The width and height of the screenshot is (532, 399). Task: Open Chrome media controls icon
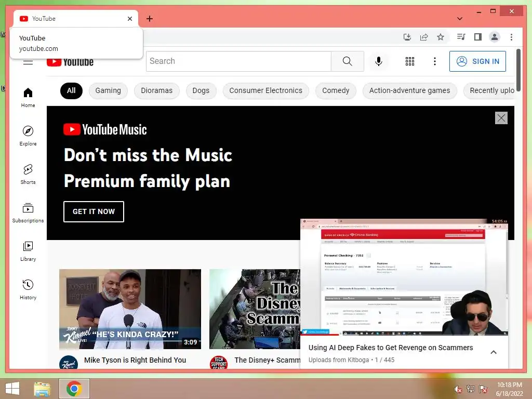[461, 37]
